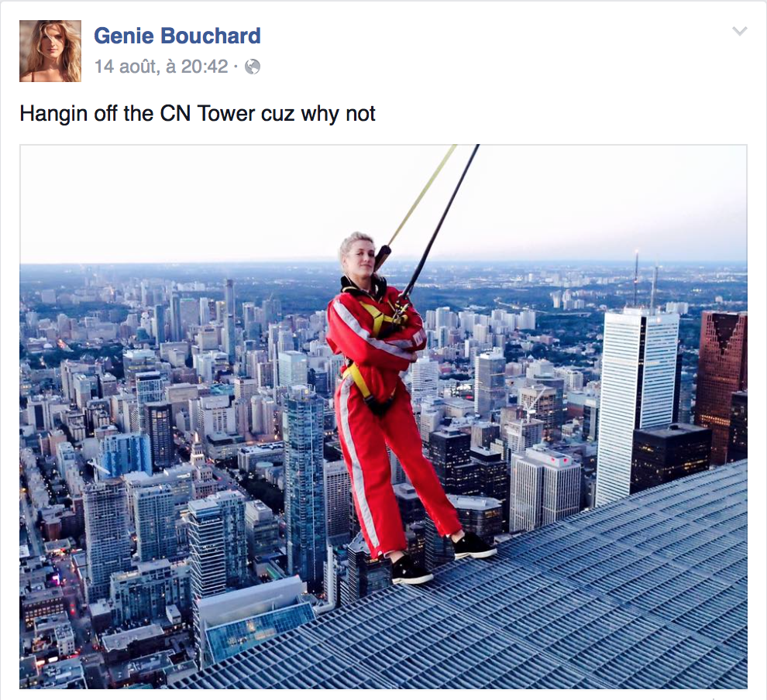This screenshot has height=700, width=767.
Task: Click the yellow strap above the woman
Action: tap(421, 196)
